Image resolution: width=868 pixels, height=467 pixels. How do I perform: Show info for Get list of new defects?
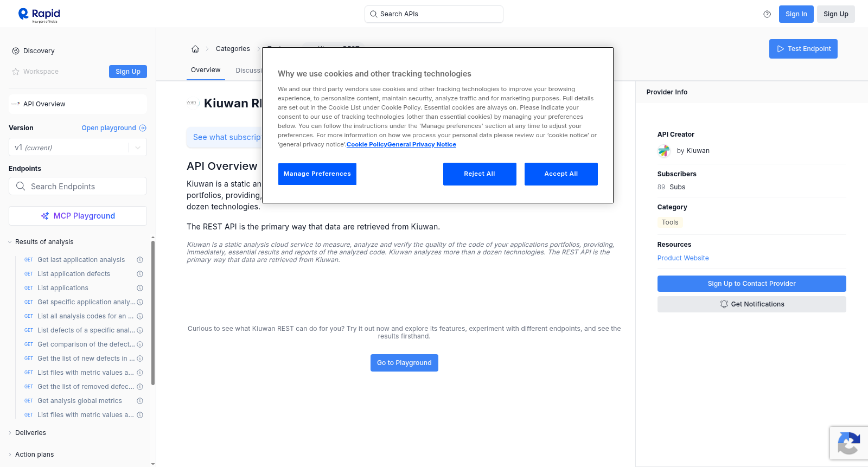(140, 359)
